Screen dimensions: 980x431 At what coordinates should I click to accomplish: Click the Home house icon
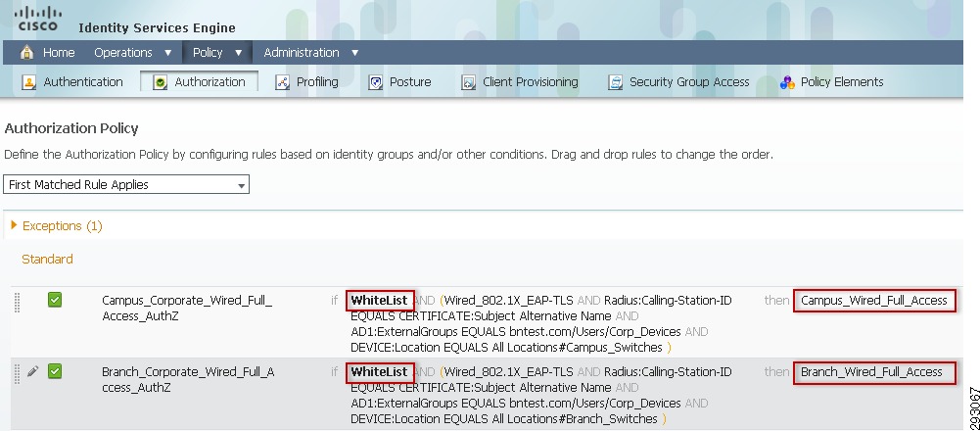click(x=26, y=53)
